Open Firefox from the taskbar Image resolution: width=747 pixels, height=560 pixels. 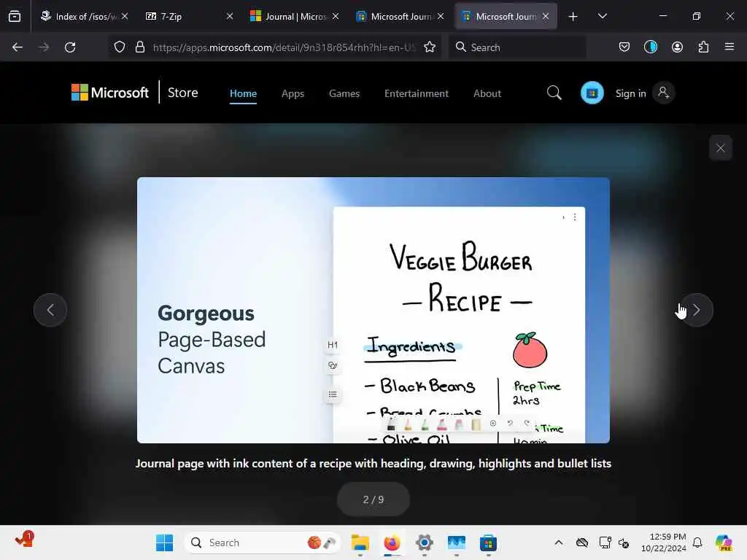pos(392,542)
